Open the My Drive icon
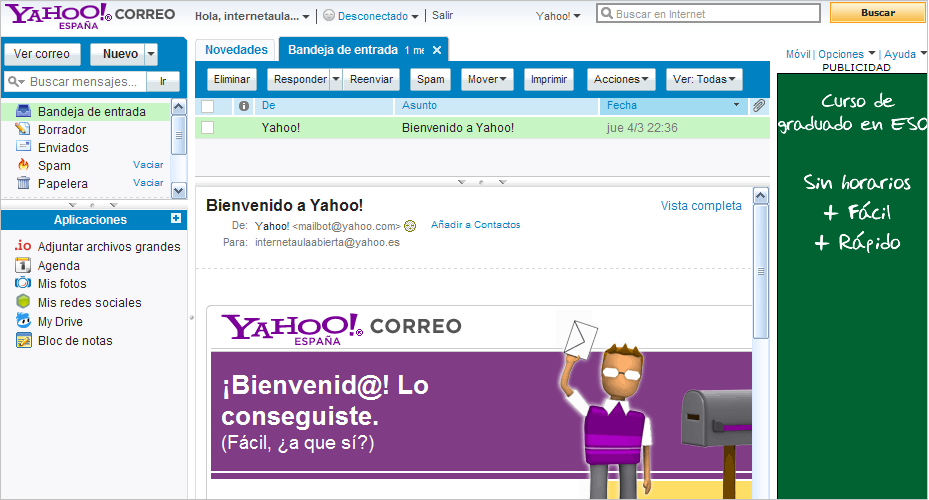Screen dimensions: 929x500 (23, 321)
